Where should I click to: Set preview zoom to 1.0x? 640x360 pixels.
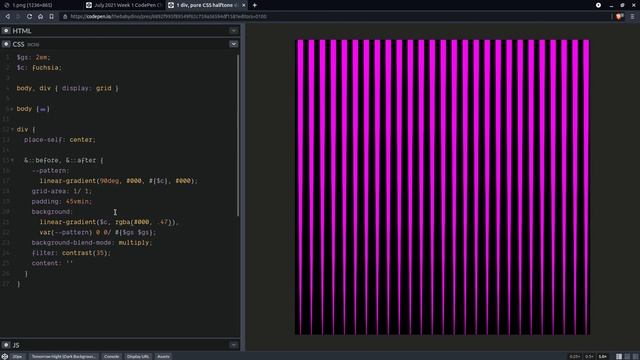click(602, 356)
